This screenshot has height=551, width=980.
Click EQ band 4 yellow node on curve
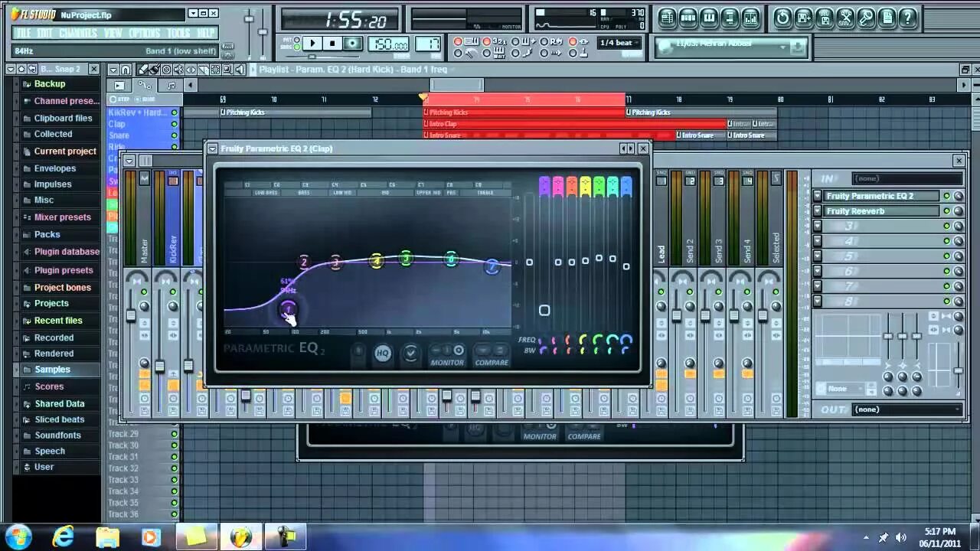tap(376, 262)
